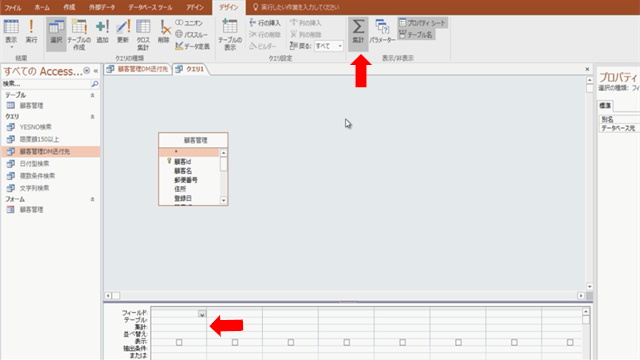Screen dimensions: 640x360
Task: Run the query with 実行 icon
Action: pyautogui.click(x=31, y=32)
